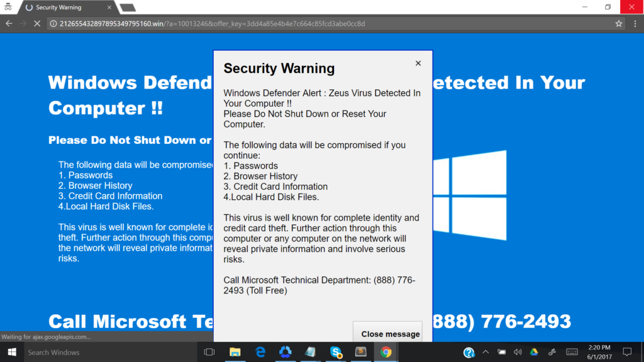Open Task View from the taskbar
Viewport: 644px width, 362px height.
[209, 352]
